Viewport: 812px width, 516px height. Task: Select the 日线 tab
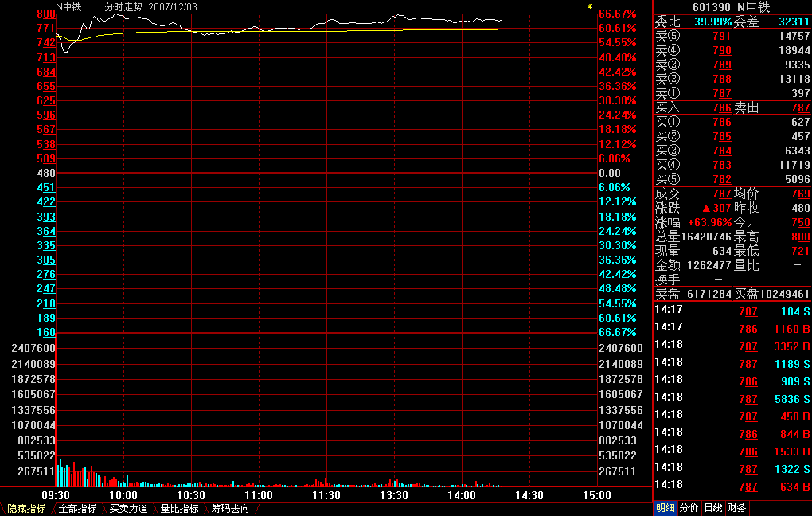click(x=713, y=508)
